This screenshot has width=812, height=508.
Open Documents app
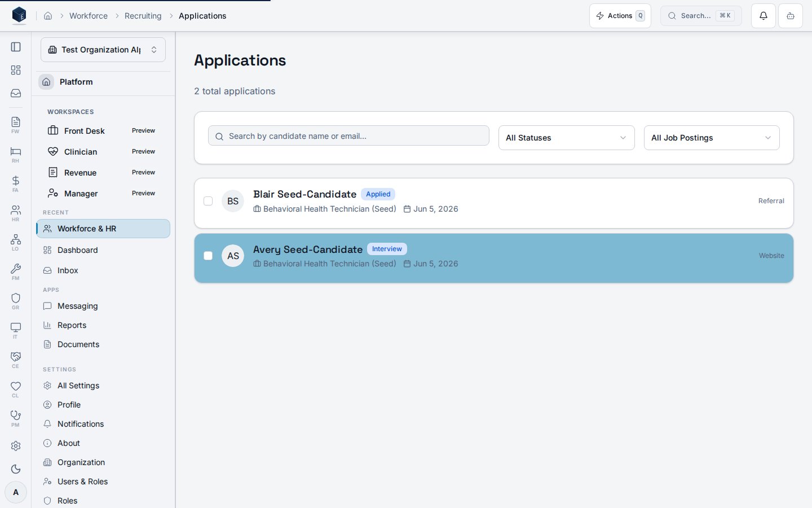point(103,344)
